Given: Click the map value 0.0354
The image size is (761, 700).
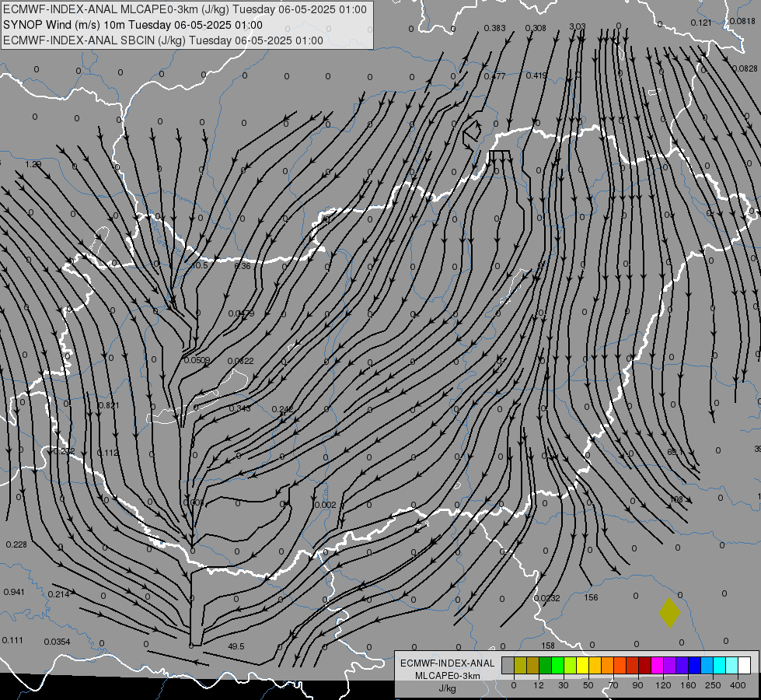Looking at the screenshot, I should click(x=58, y=642).
